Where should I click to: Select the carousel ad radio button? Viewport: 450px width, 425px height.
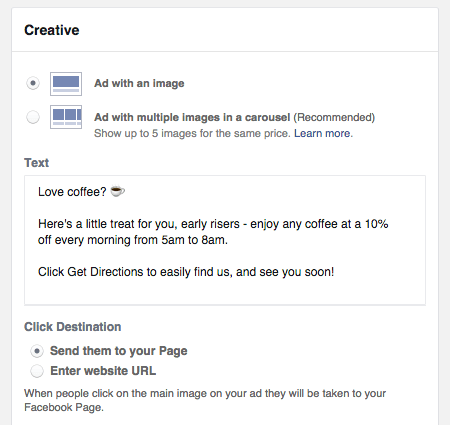pyautogui.click(x=33, y=117)
